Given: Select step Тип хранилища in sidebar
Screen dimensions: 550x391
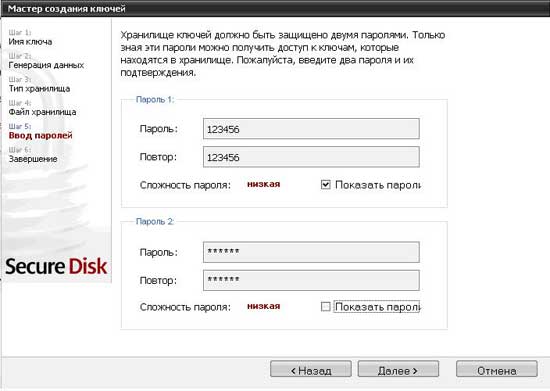Looking at the screenshot, I should pyautogui.click(x=39, y=89).
